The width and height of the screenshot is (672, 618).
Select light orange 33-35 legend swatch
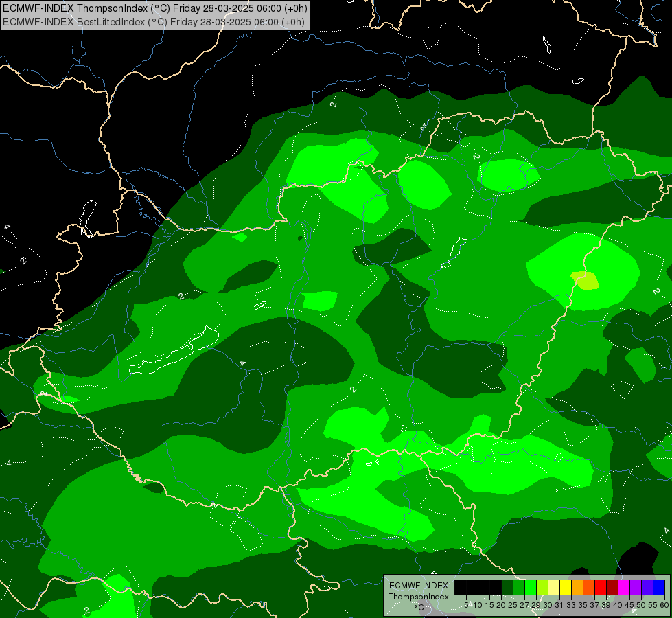[577, 587]
